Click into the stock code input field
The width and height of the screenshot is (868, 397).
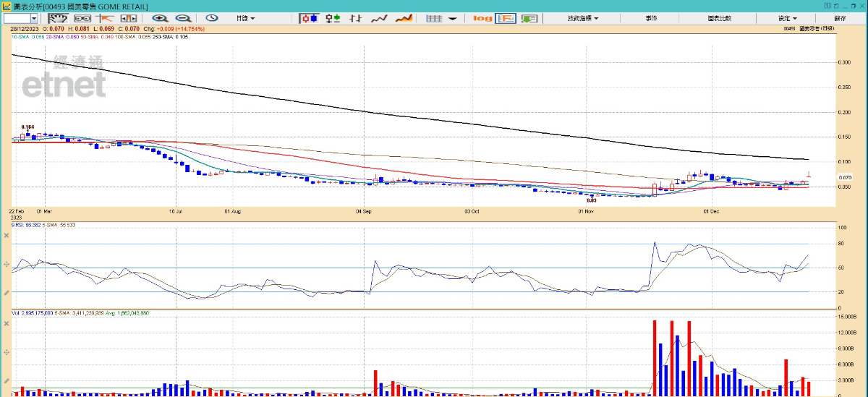(x=16, y=17)
